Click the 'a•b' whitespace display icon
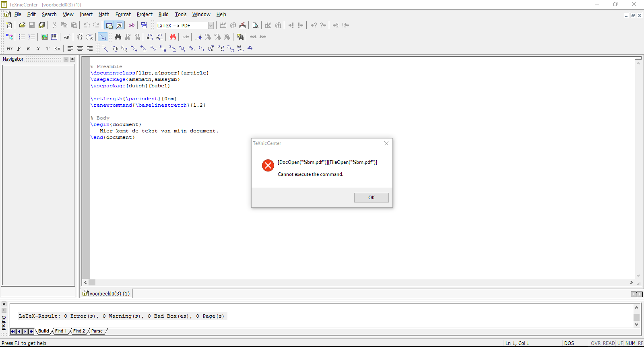644x347 pixels. point(132,25)
